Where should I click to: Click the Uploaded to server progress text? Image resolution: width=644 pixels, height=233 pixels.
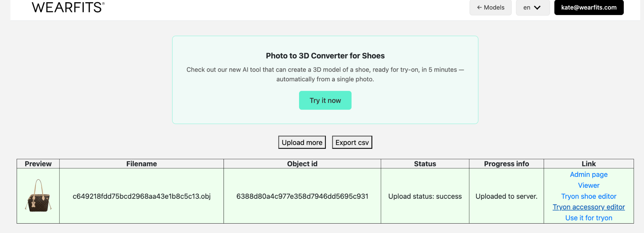506,196
